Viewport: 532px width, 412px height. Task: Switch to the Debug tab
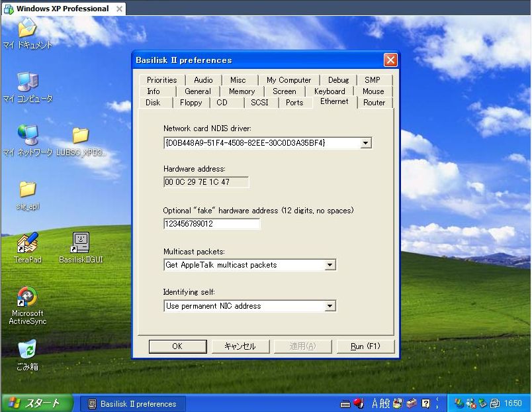click(339, 80)
